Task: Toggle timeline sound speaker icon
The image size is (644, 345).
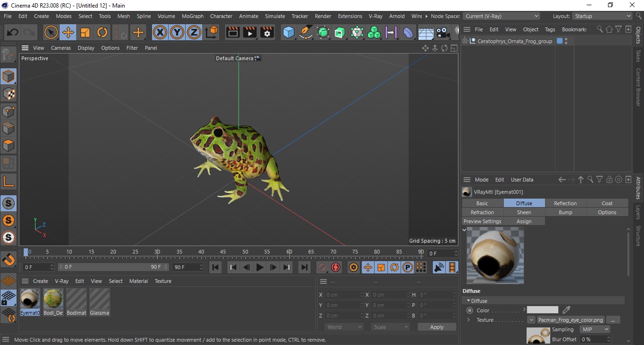Action: click(x=439, y=267)
